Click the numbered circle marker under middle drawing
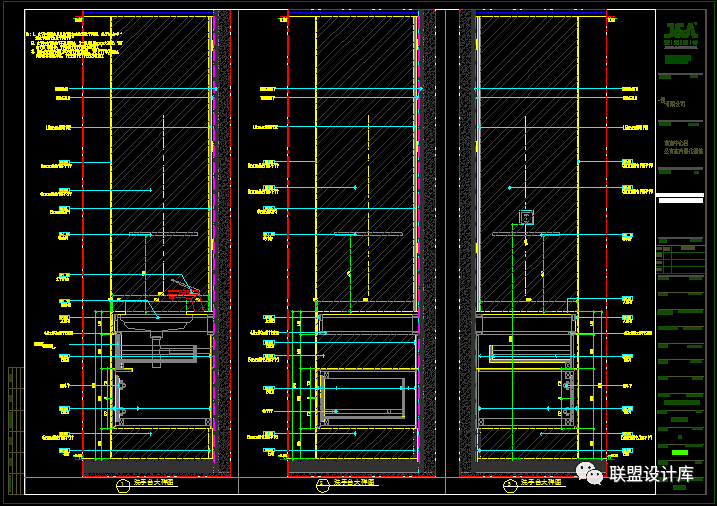 point(322,485)
